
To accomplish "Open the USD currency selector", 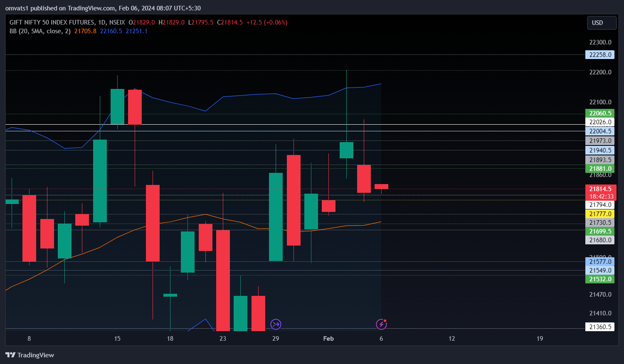I will coord(601,23).
